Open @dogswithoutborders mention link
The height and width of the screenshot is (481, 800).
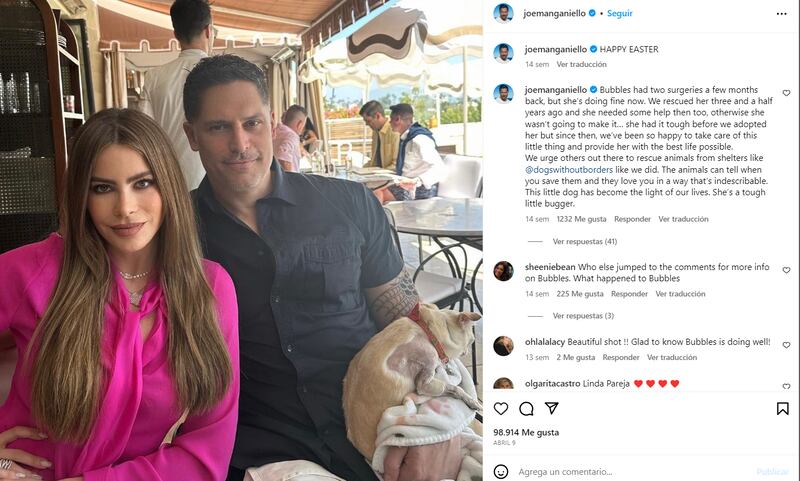569,170
